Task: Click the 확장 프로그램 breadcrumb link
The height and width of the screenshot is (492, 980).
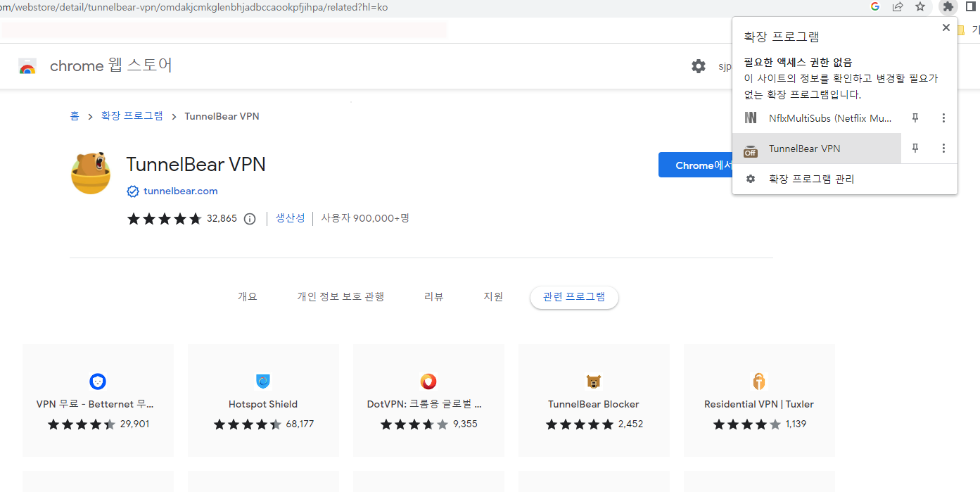Action: [x=132, y=116]
